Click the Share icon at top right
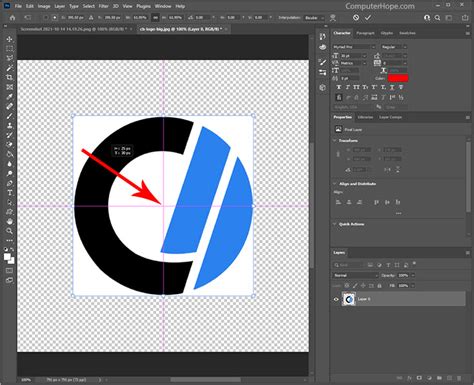 pyautogui.click(x=465, y=18)
